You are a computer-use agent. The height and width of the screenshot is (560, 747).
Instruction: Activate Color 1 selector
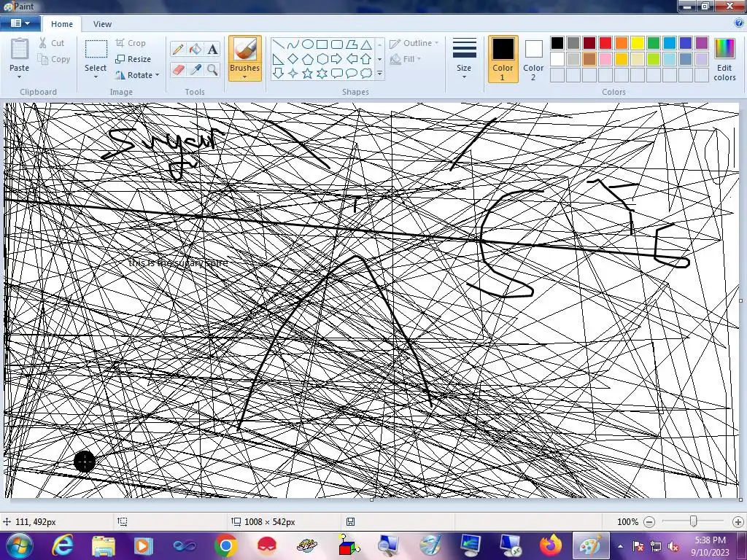tap(503, 59)
